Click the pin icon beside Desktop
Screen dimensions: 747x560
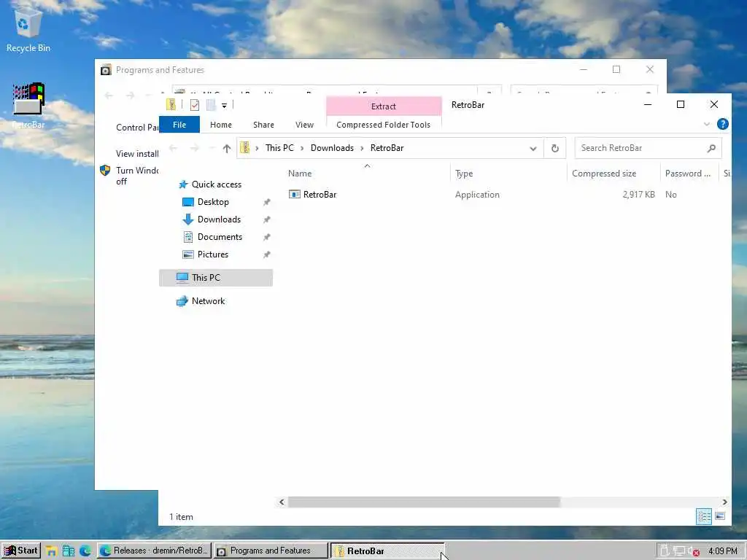[x=267, y=203]
